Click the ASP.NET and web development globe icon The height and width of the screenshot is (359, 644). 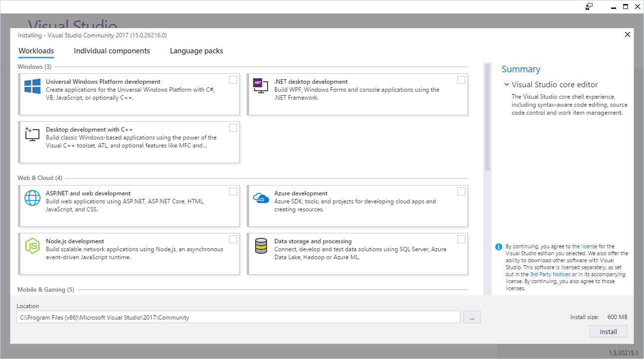pyautogui.click(x=32, y=197)
